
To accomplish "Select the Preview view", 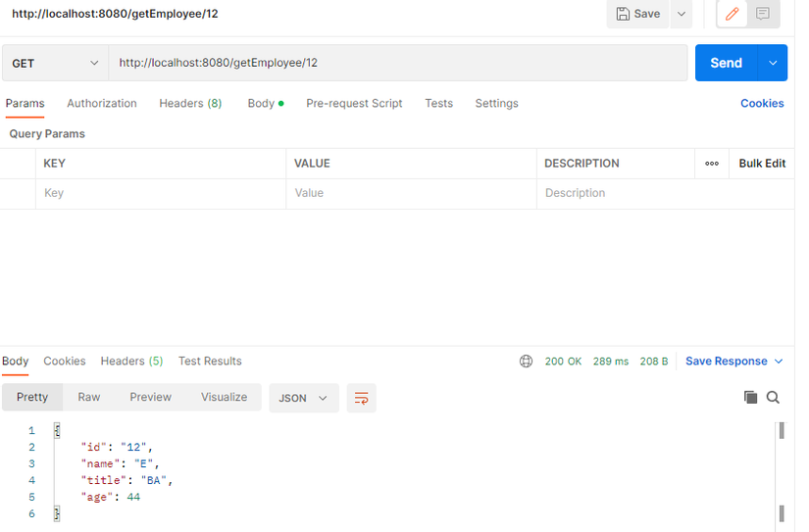I will point(150,397).
